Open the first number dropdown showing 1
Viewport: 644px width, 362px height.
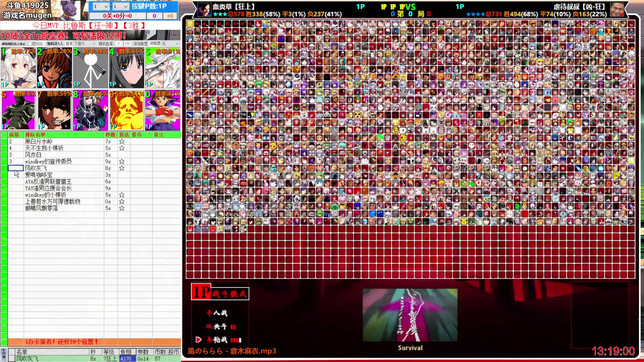point(101,6)
